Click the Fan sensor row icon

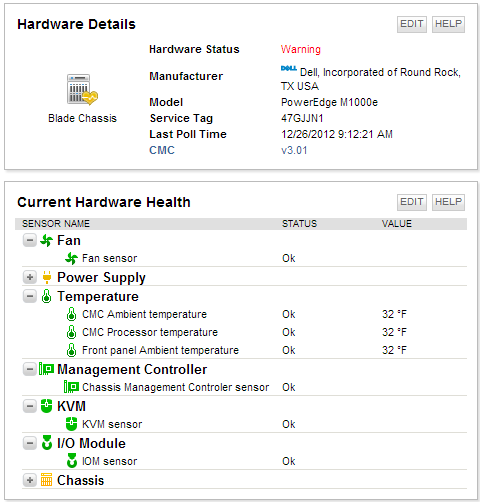point(71,258)
